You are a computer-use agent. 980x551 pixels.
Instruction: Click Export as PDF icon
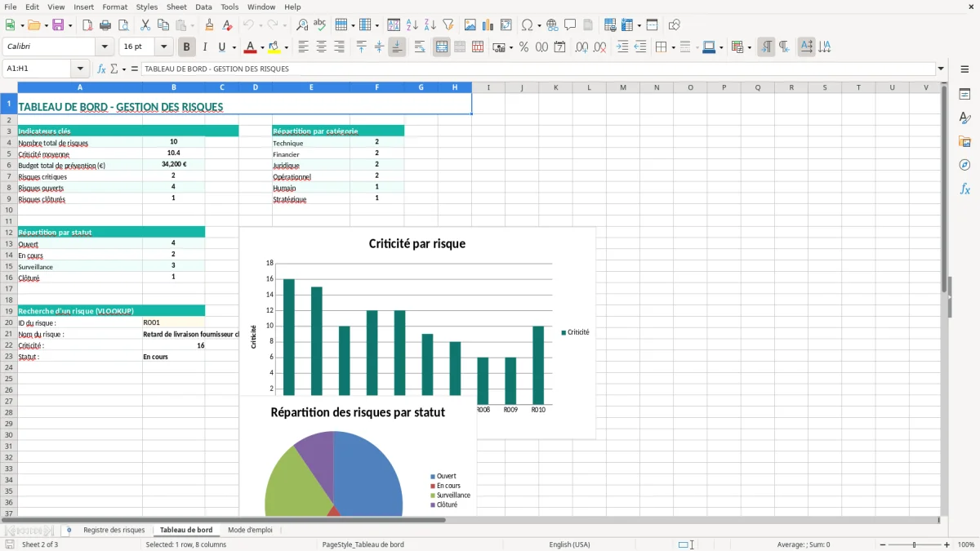pyautogui.click(x=87, y=25)
